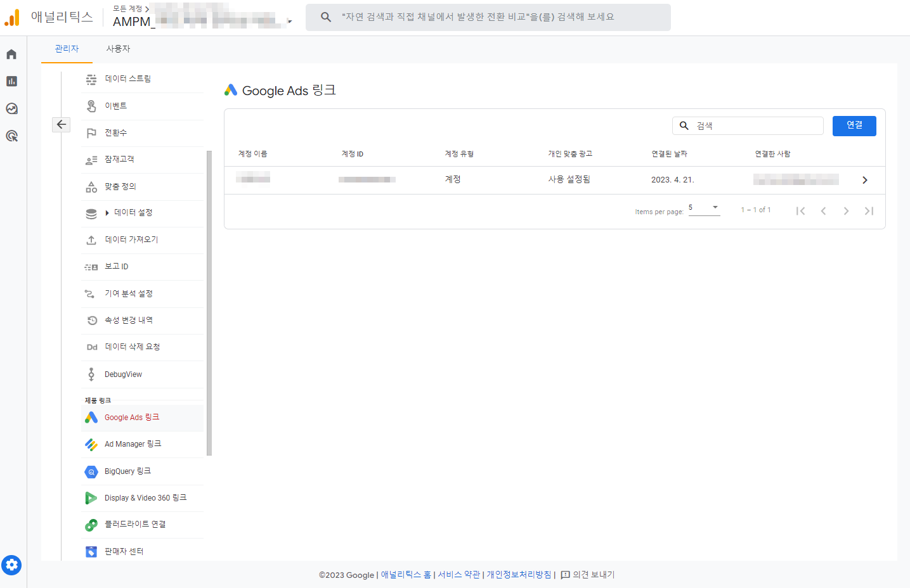Go to the first page of results

point(800,211)
